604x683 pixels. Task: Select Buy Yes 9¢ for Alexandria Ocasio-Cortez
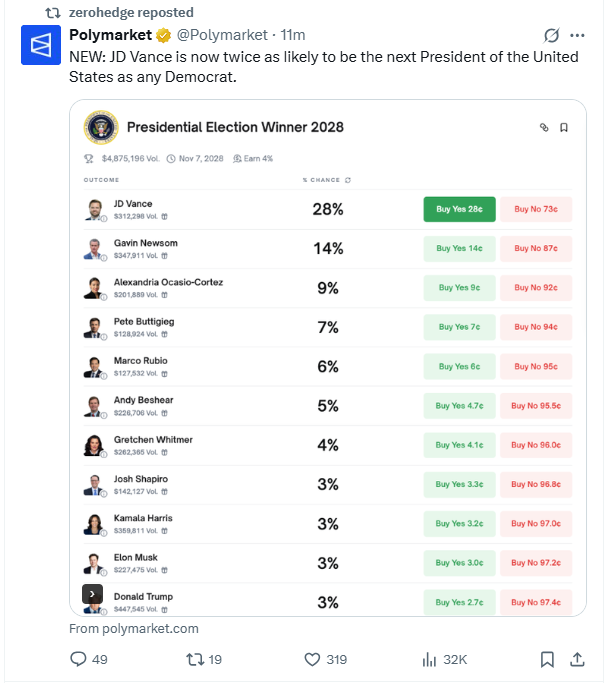459,287
